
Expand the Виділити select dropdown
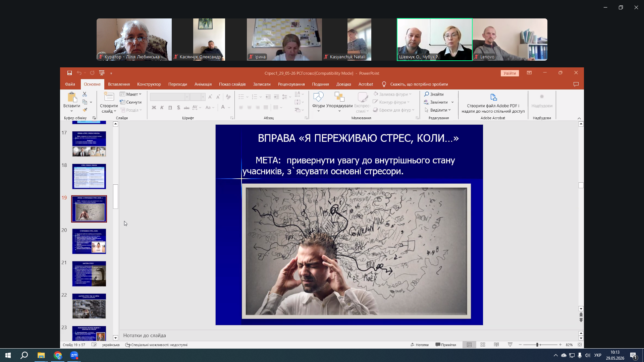click(x=438, y=110)
